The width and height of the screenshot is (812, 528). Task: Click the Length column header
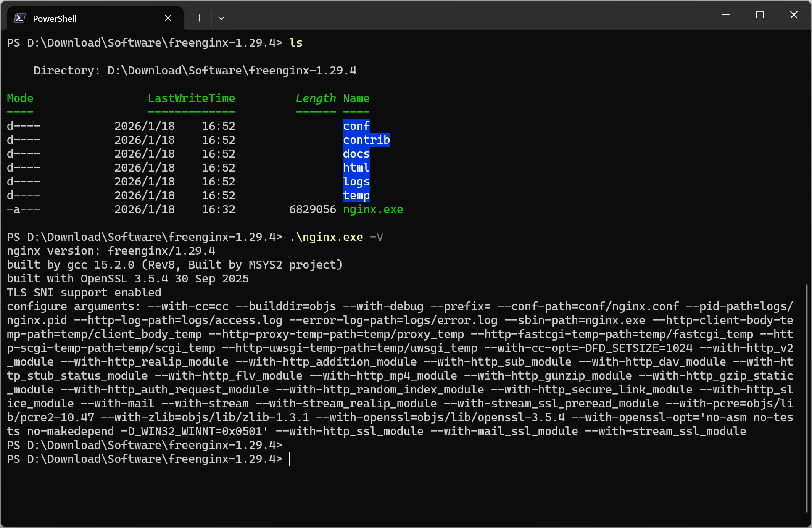click(x=316, y=98)
